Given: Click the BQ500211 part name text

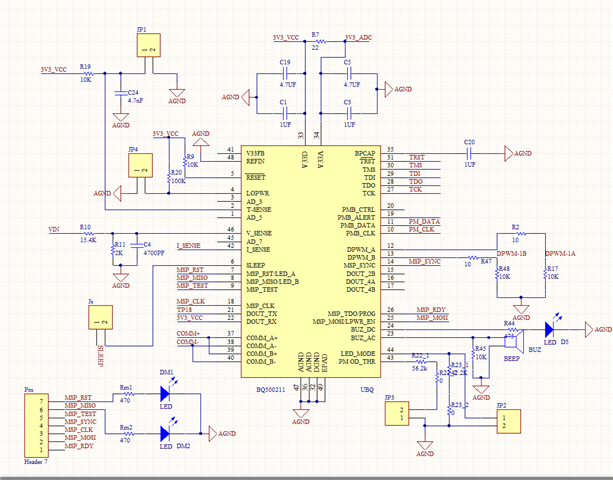Looking at the screenshot, I should coord(271,390).
